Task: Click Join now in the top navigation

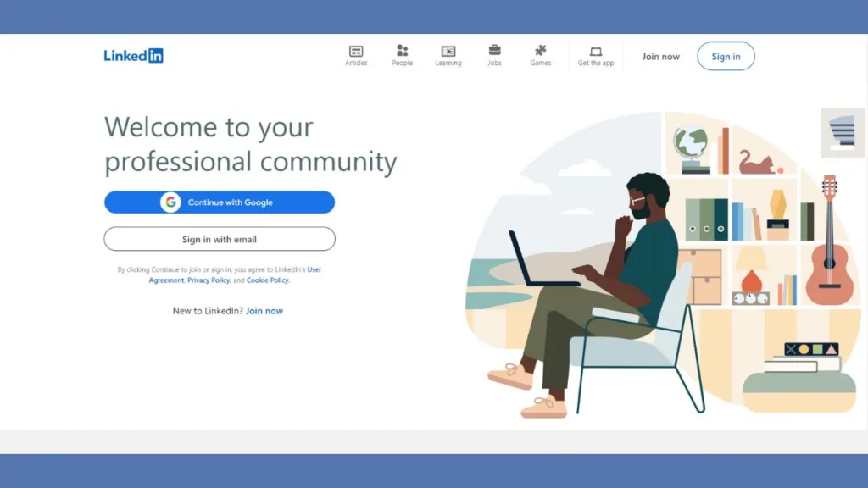Action: (x=660, y=57)
